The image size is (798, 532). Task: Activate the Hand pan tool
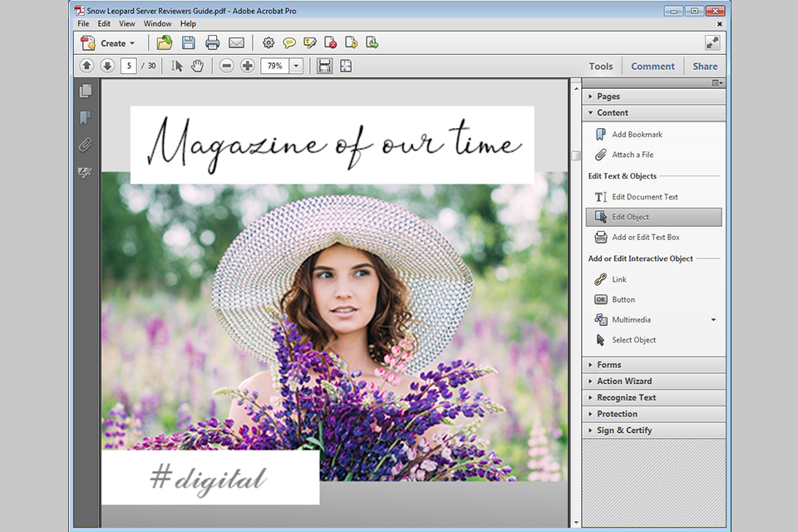198,66
